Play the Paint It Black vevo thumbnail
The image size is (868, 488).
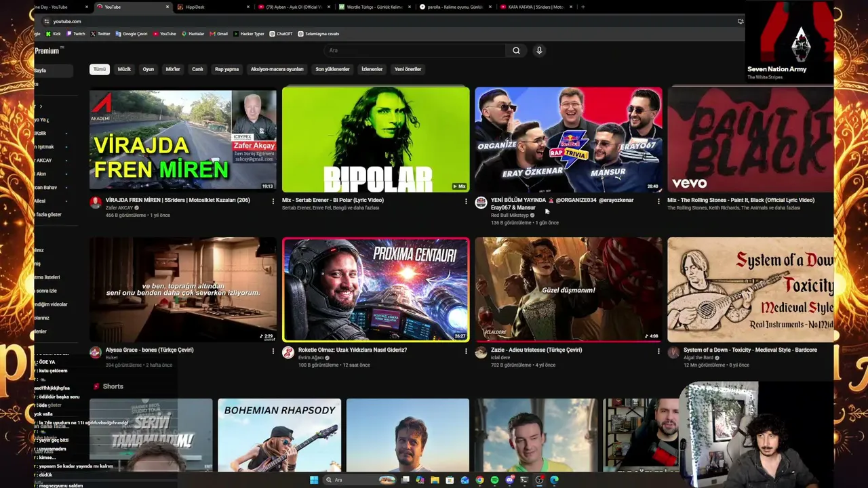751,140
